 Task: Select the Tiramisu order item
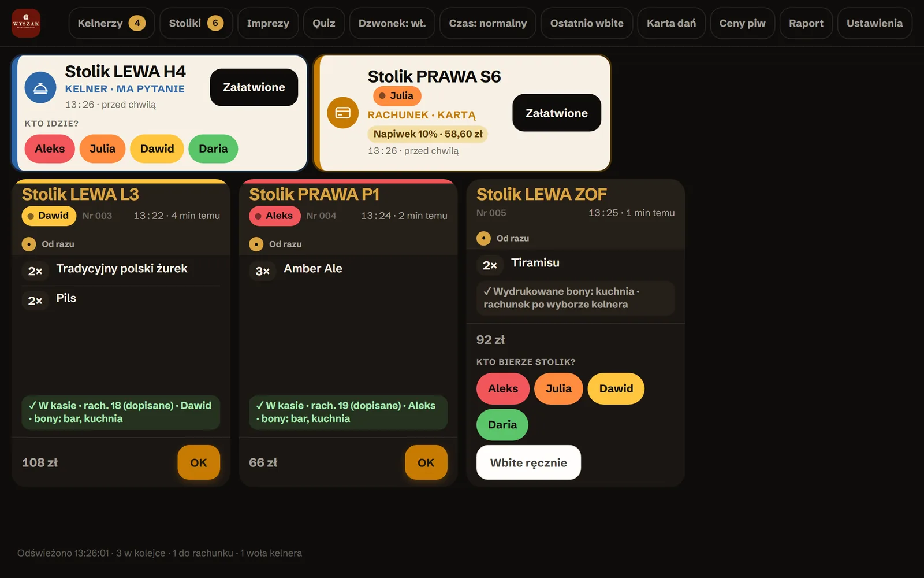(x=575, y=264)
